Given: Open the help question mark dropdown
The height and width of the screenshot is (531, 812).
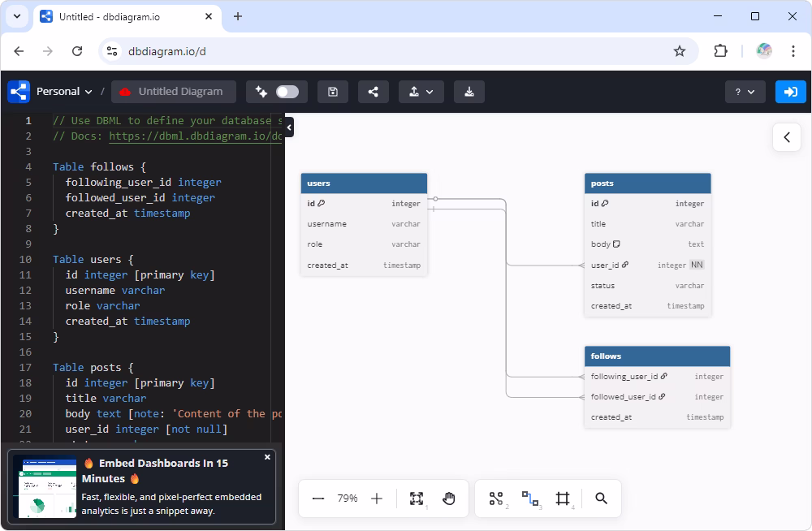Looking at the screenshot, I should [745, 92].
